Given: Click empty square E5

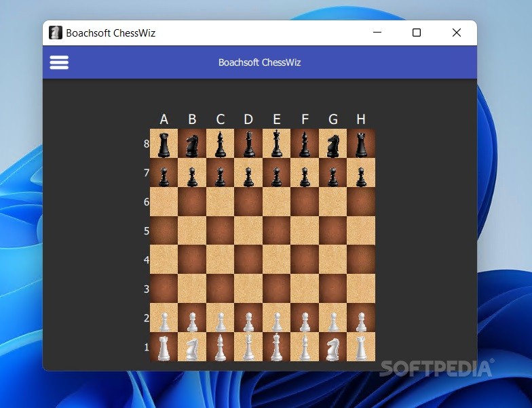Looking at the screenshot, I should coord(277,230).
